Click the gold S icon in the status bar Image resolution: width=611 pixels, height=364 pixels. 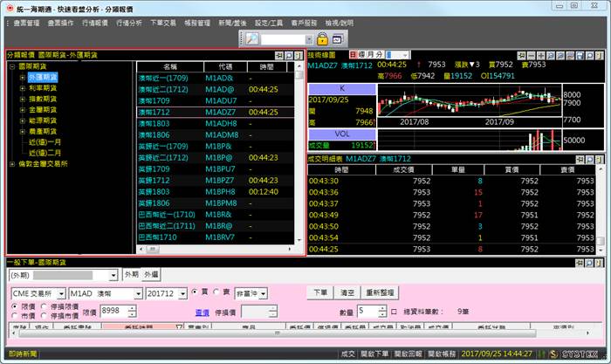click(x=553, y=354)
